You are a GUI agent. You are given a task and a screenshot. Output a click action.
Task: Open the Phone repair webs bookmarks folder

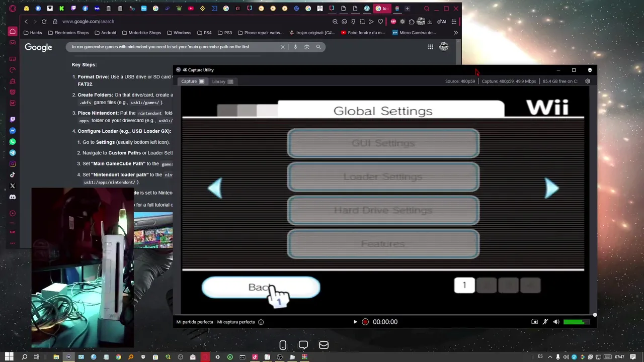click(261, 33)
